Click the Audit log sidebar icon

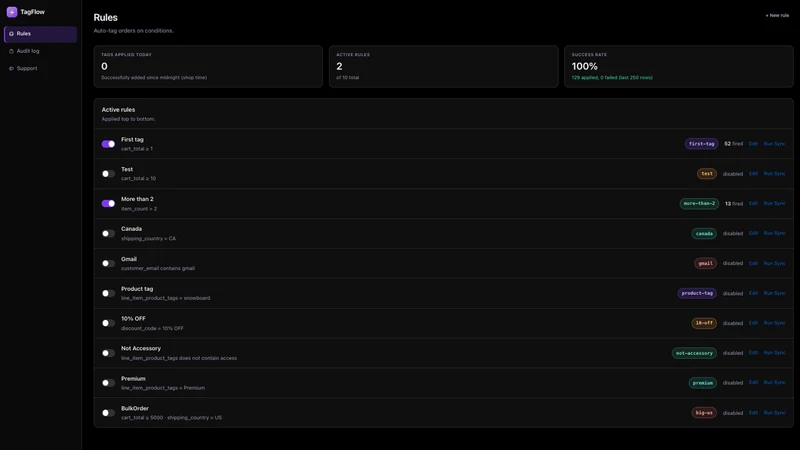pyautogui.click(x=11, y=51)
